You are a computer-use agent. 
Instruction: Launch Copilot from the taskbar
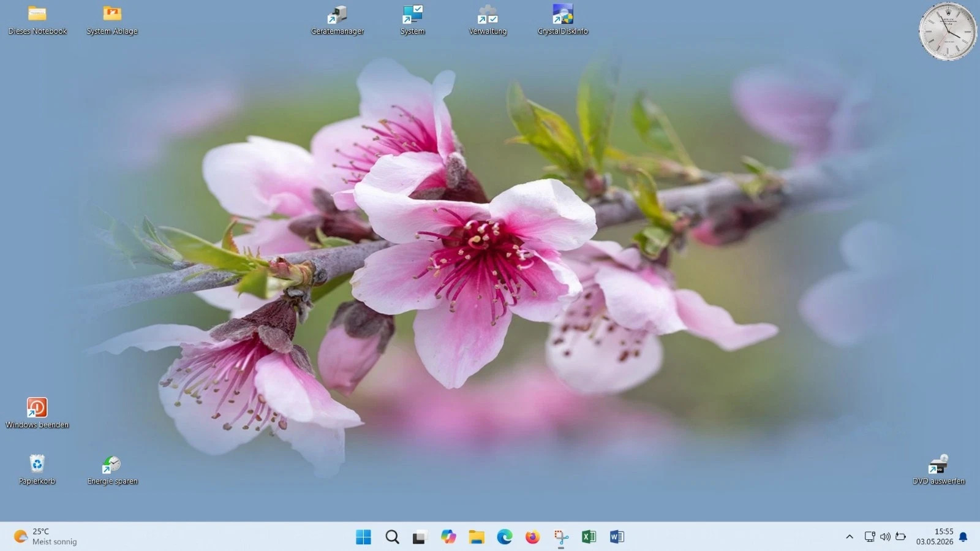click(448, 537)
